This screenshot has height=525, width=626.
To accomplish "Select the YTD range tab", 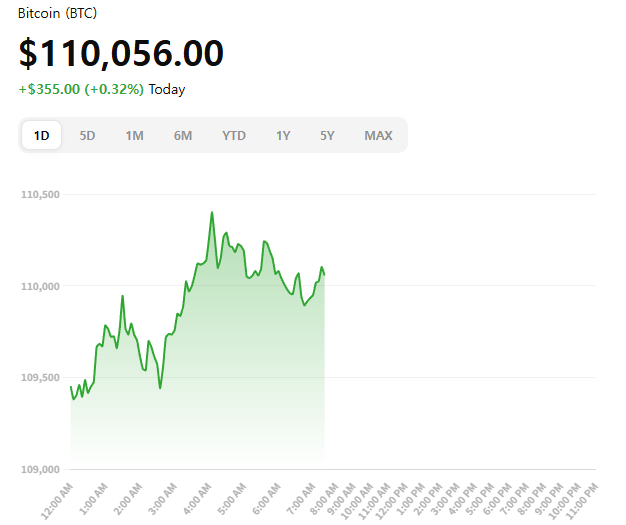I will [234, 136].
